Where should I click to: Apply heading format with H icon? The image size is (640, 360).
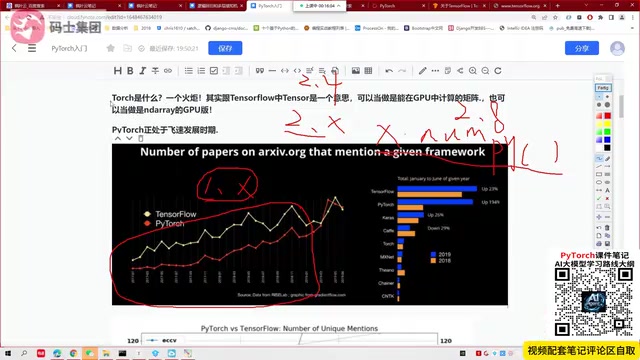coord(118,71)
